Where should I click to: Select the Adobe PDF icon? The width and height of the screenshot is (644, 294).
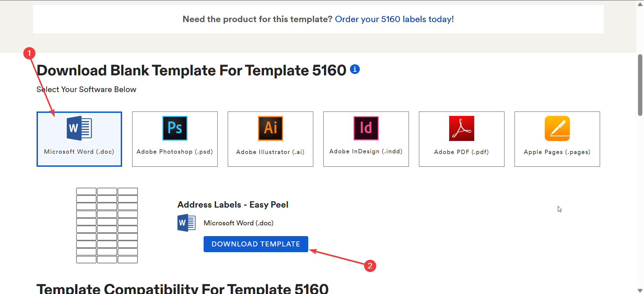462,128
